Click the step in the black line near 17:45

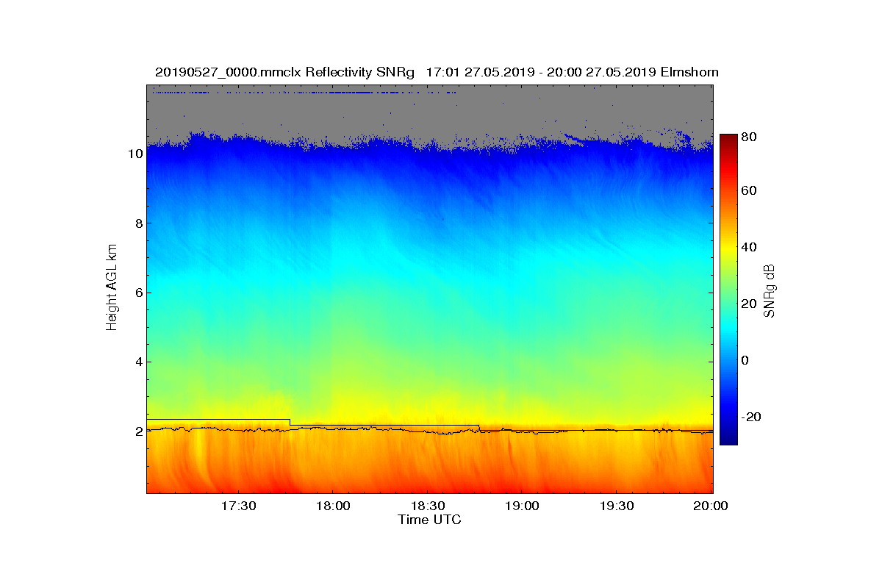click(x=290, y=423)
